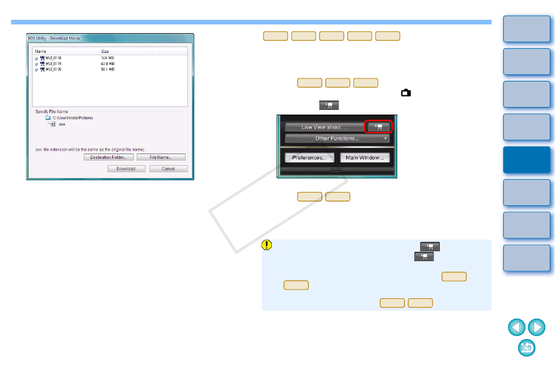Expand the Other Functions... dropdown

click(337, 138)
